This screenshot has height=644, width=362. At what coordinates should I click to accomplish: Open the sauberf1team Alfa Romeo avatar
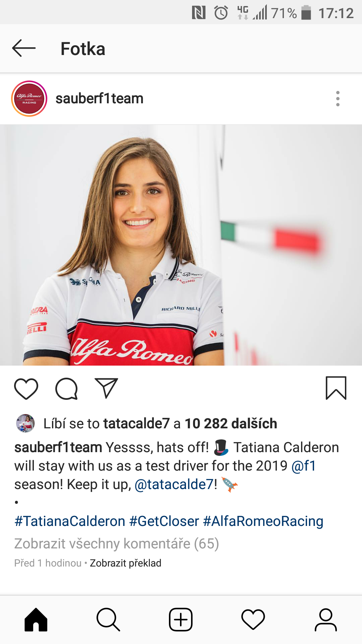(x=29, y=99)
